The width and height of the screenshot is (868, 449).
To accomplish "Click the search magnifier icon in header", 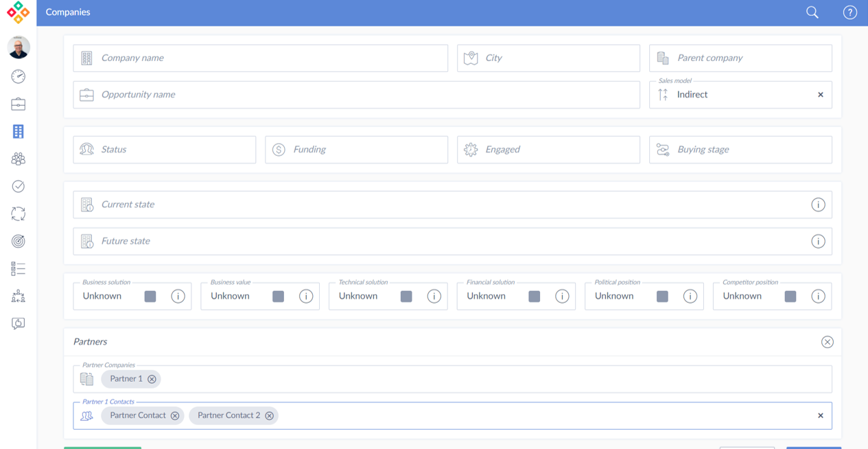I will coord(812,12).
